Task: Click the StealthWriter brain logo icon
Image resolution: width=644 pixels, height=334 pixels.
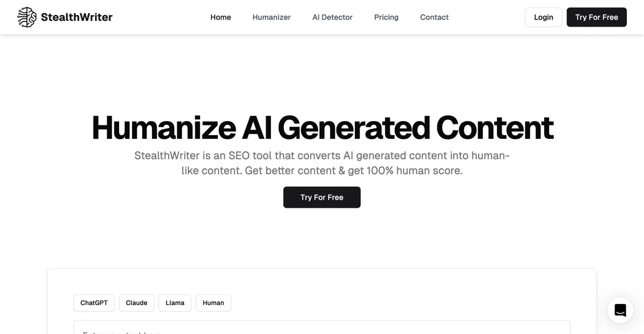Action: coord(27,17)
